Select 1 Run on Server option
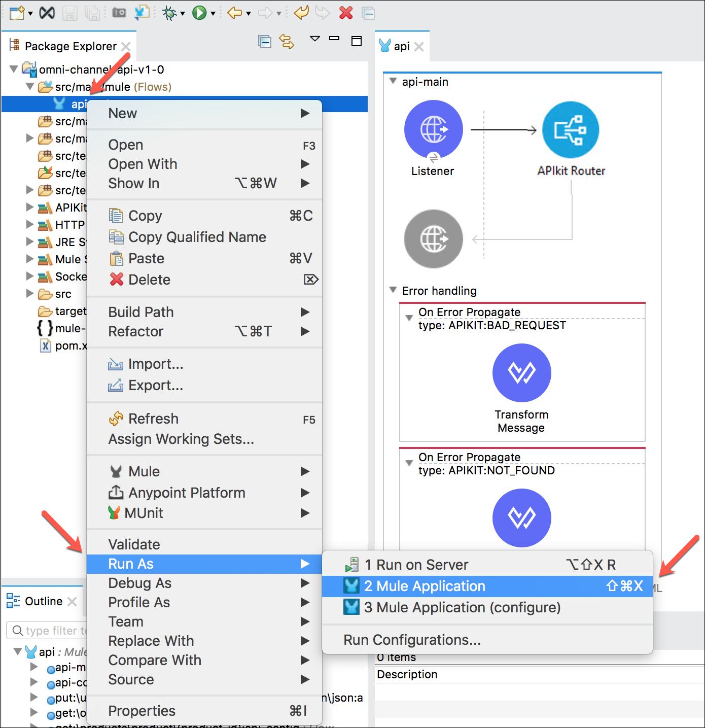The width and height of the screenshot is (705, 728). click(x=487, y=565)
